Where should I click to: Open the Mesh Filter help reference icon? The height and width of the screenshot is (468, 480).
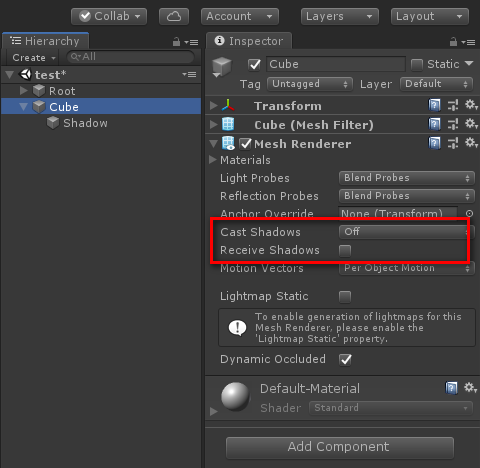pyautogui.click(x=434, y=124)
